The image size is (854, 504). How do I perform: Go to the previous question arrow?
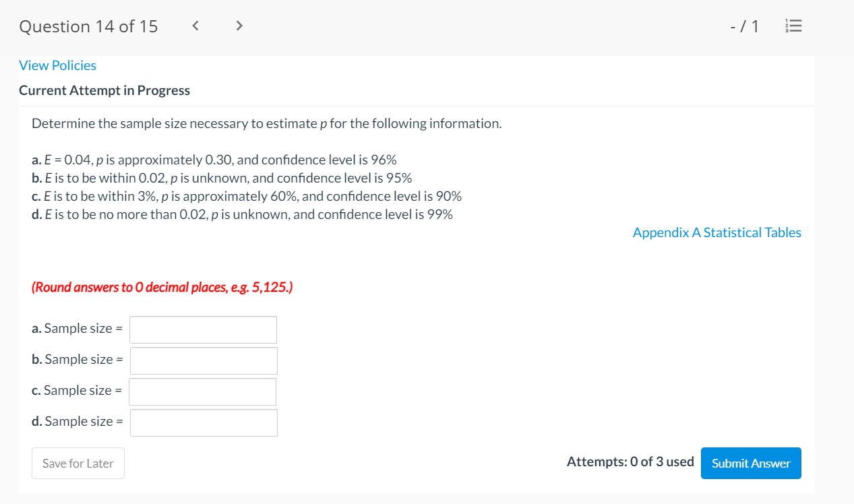[195, 26]
